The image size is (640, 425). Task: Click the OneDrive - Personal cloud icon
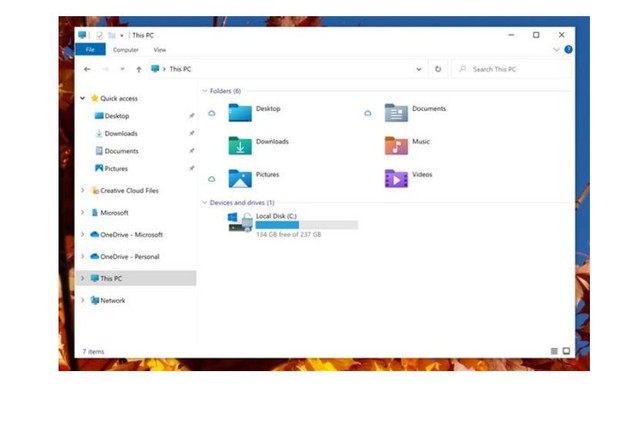[95, 256]
